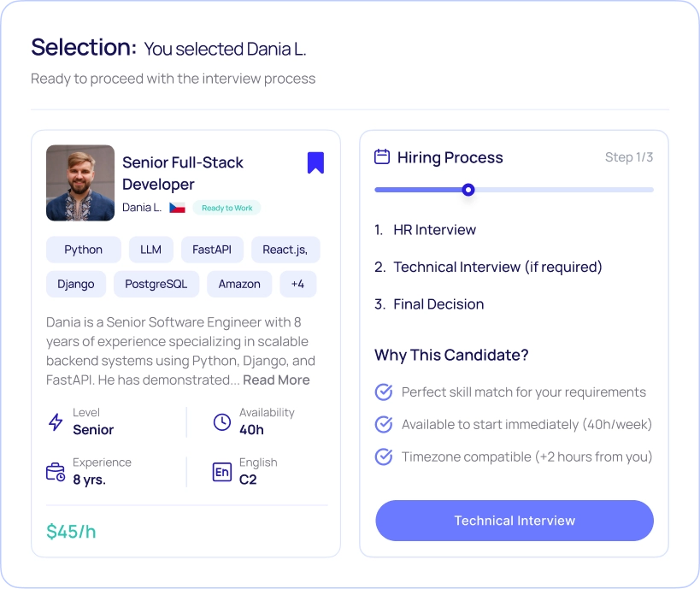Toggle the checkmark for Available to start immediately
Screen dimensions: 700x589
coord(383,424)
